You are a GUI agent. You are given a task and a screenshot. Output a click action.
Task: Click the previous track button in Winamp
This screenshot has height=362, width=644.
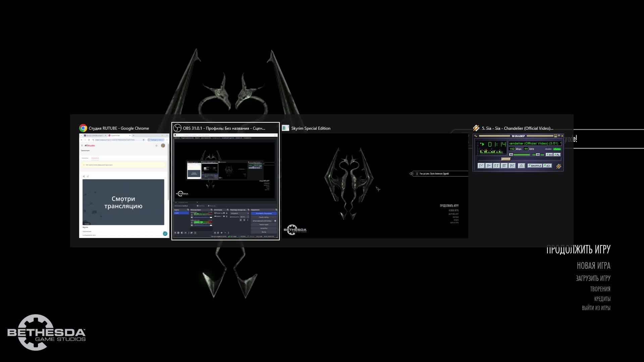coord(481,166)
